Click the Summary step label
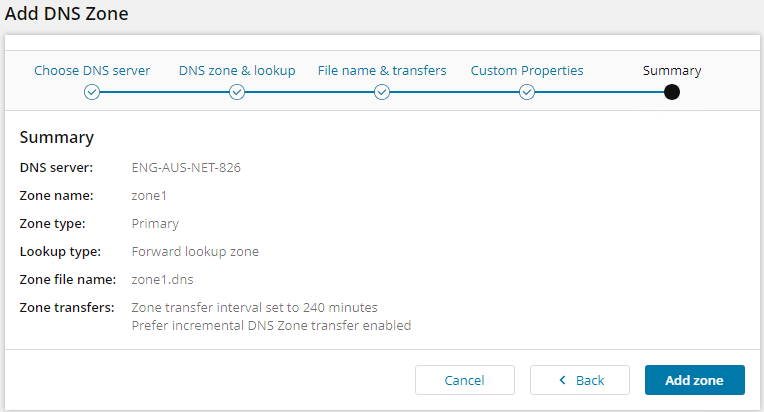The image size is (764, 412). click(672, 71)
